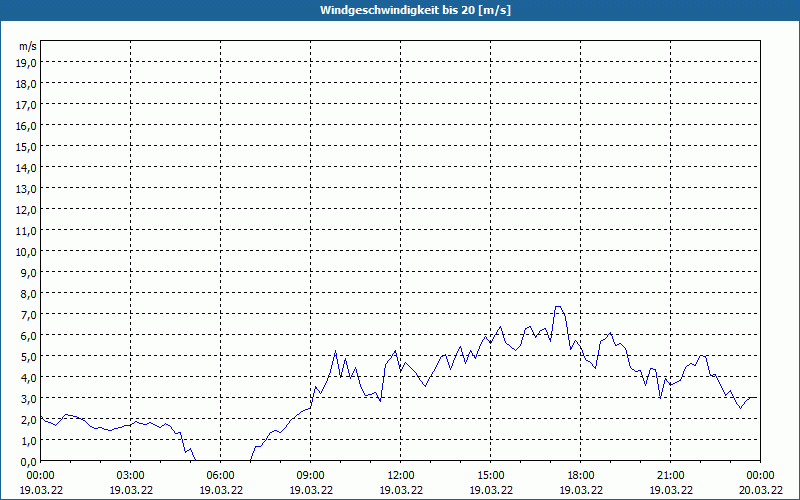Viewport: 800px width, 500px height.
Task: Click the '06:00' time label
Action: (x=220, y=476)
